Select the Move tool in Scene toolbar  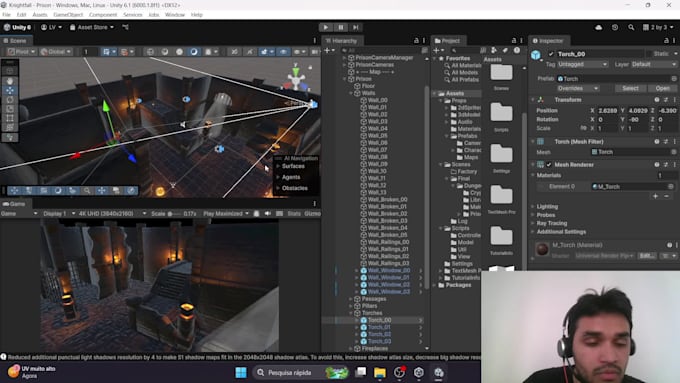tap(10, 90)
